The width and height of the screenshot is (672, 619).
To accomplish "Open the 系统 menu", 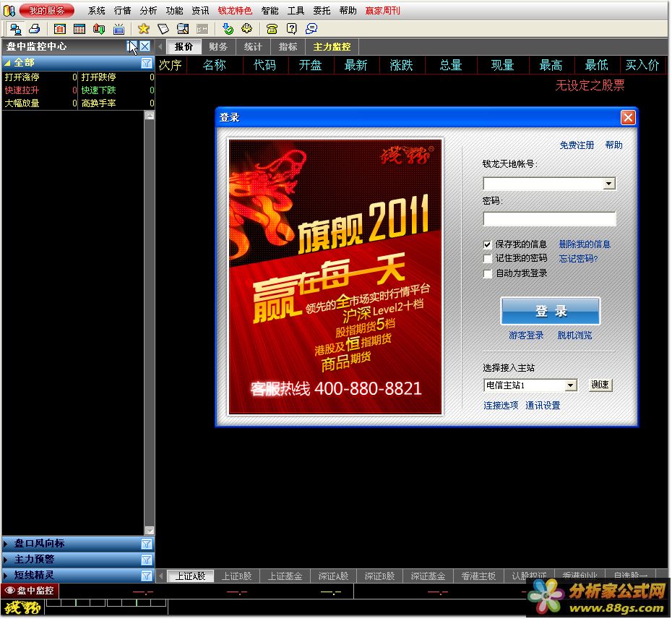I will 96,11.
